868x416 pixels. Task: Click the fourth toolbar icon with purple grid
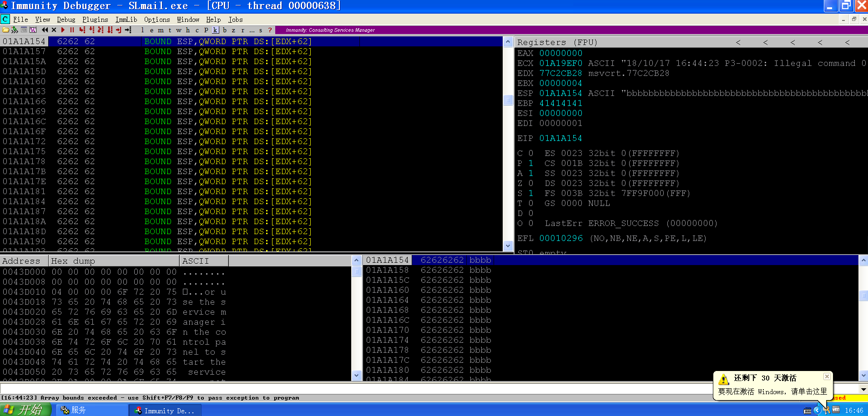pyautogui.click(x=33, y=30)
